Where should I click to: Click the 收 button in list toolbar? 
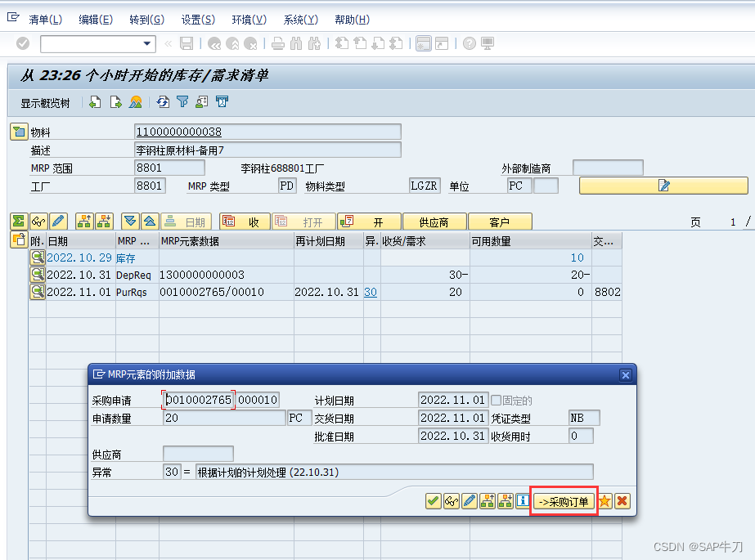pos(245,222)
